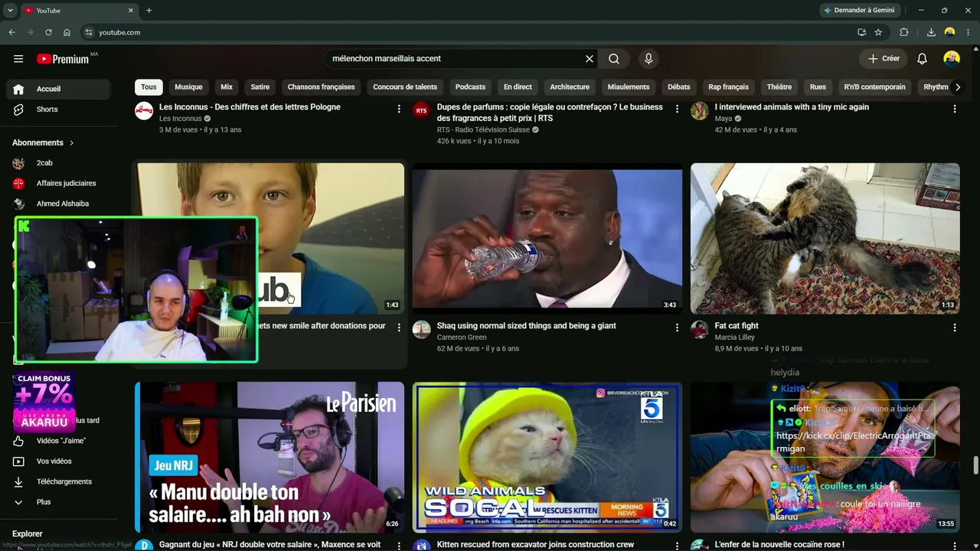Viewport: 980px width, 551px height.
Task: Open options menu for Les Inconnus video
Action: tap(399, 109)
